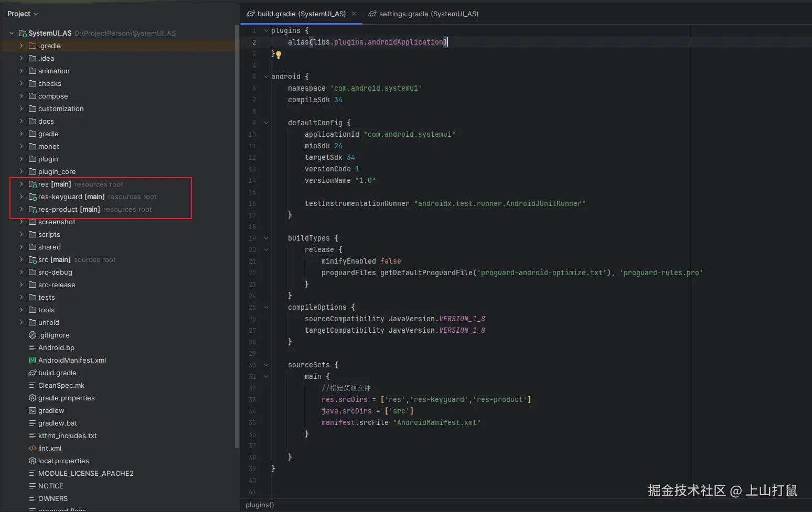This screenshot has height=512, width=812.
Task: Click the screenshot folder icon
Action: (33, 222)
